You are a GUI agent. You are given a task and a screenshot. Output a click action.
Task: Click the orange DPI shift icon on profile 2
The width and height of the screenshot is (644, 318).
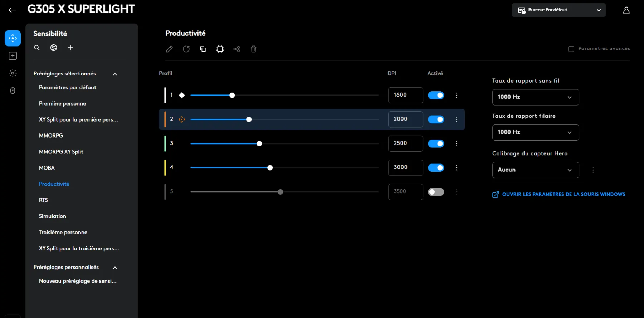182,119
